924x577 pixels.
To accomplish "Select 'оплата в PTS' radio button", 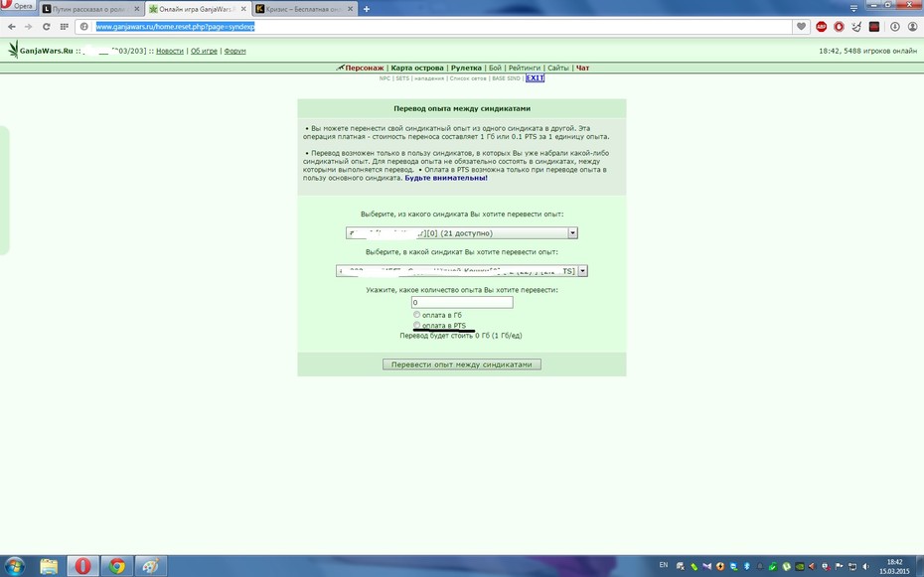I will (416, 325).
